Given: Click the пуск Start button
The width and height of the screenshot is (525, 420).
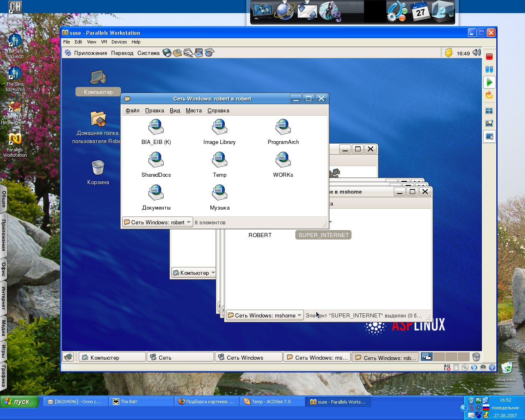Looking at the screenshot, I should pyautogui.click(x=20, y=402).
